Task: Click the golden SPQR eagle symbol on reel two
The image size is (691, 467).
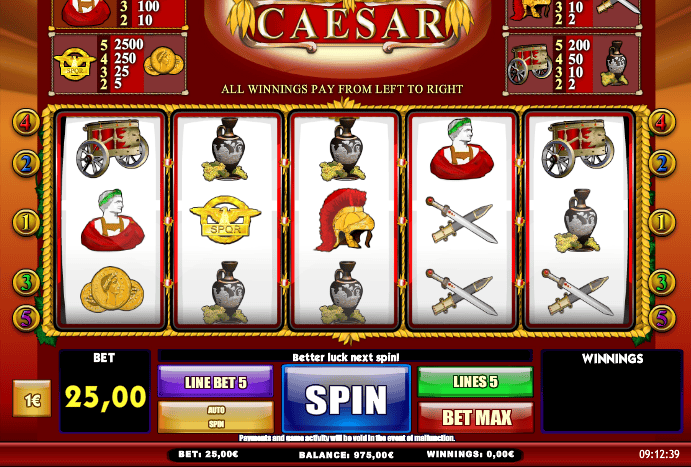Action: [225, 219]
